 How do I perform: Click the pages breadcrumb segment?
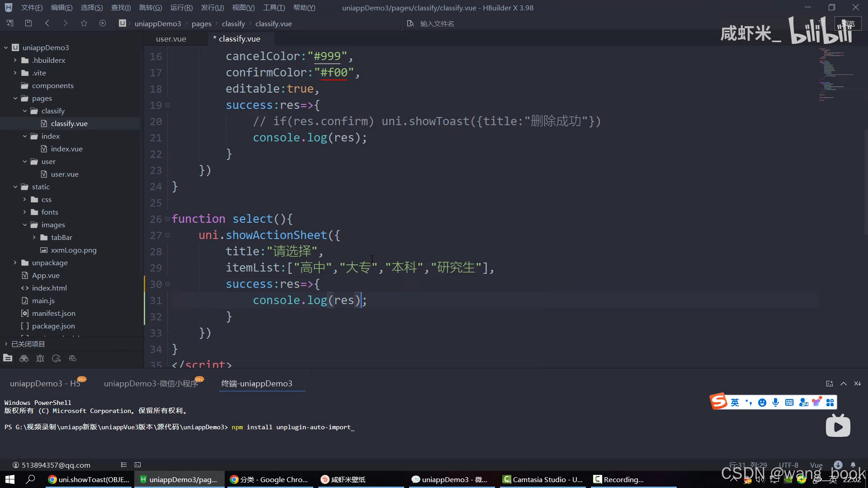pyautogui.click(x=201, y=23)
